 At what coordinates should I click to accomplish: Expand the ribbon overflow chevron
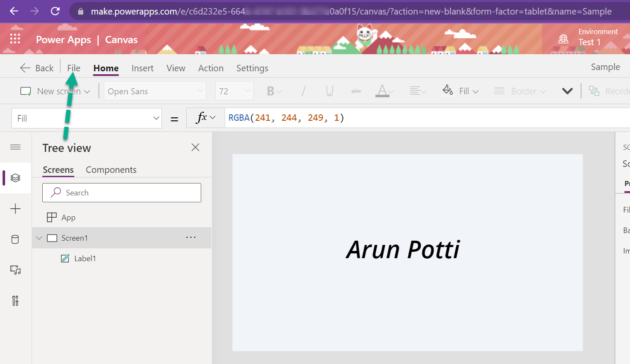[x=567, y=91]
